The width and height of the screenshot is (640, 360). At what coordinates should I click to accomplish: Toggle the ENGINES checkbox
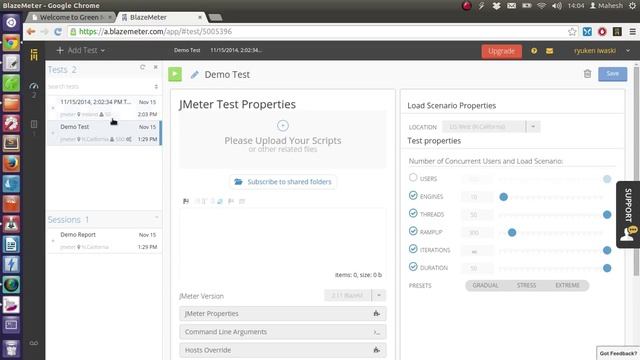point(413,196)
